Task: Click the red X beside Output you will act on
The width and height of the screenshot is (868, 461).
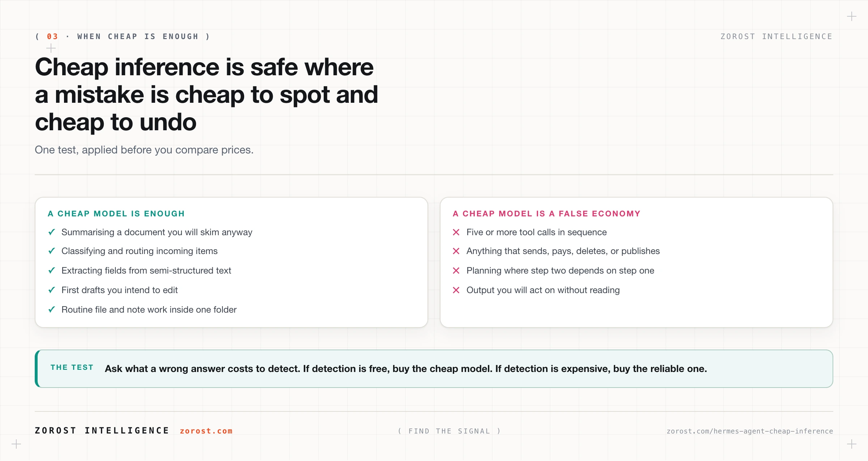Action: (456, 290)
